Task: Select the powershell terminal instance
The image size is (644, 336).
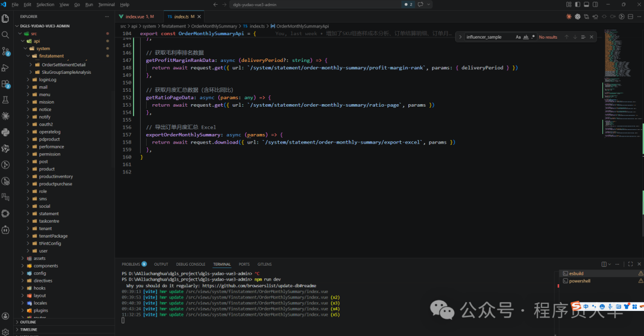Action: (579, 281)
